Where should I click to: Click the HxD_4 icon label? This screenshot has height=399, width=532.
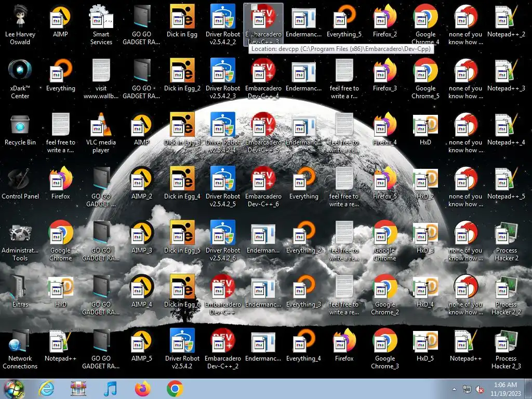425,304
